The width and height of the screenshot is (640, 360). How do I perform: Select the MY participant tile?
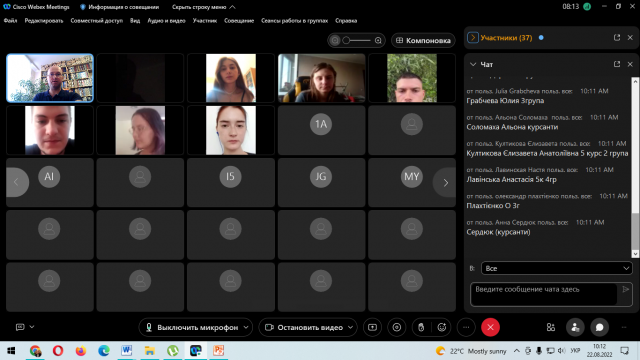point(412,182)
